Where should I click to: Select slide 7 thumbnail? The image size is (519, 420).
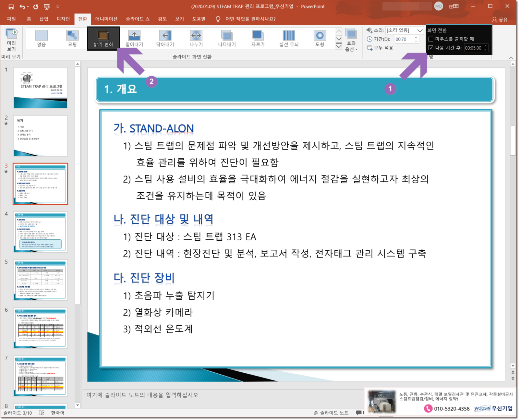[x=40, y=376]
